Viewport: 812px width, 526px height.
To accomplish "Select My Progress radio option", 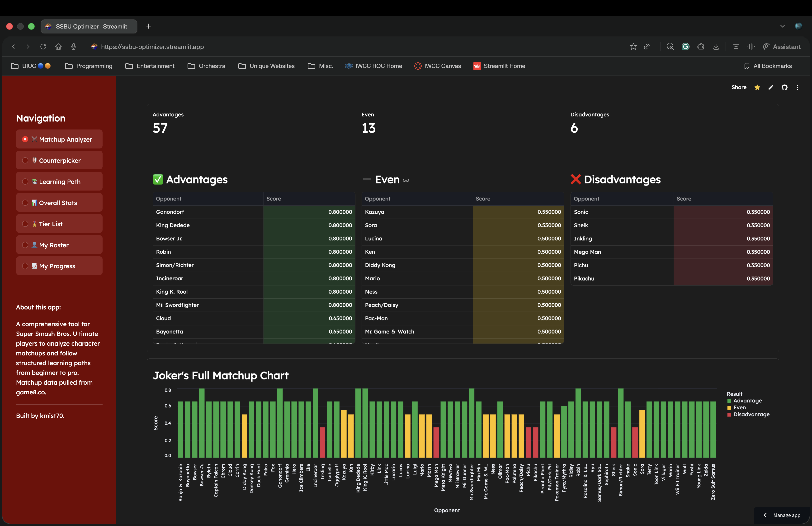I will (x=59, y=266).
